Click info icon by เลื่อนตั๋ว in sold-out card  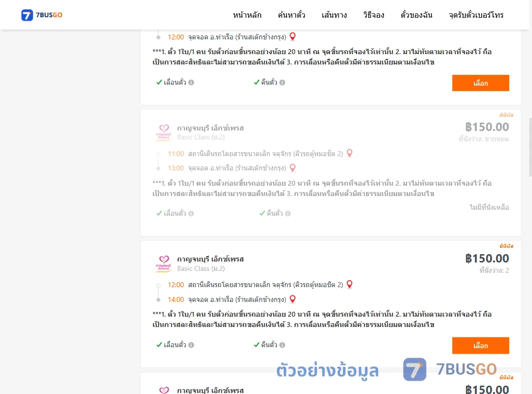[x=191, y=213]
